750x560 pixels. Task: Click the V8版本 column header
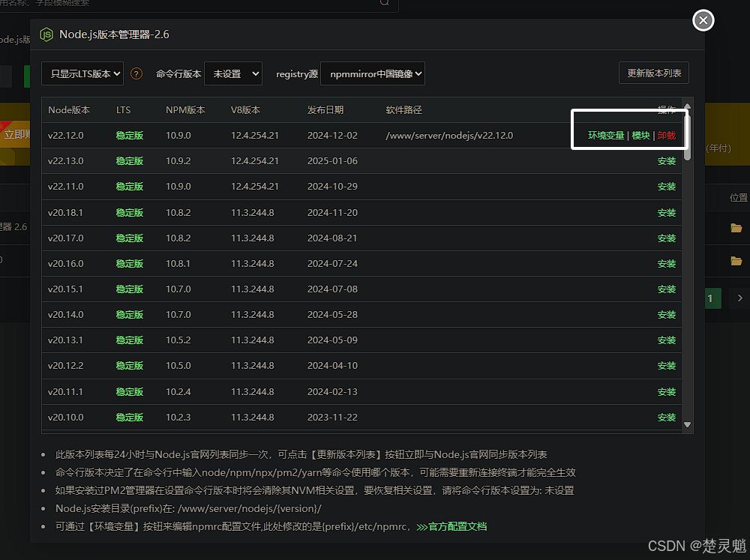coord(245,110)
